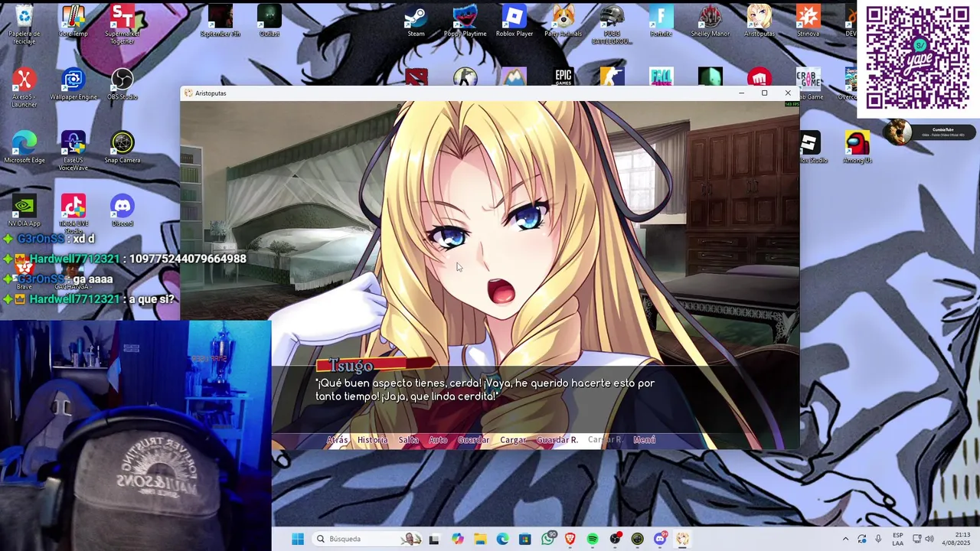Image resolution: width=980 pixels, height=551 pixels.
Task: Select the Wallpaper Engine desktop icon
Action: (73, 84)
